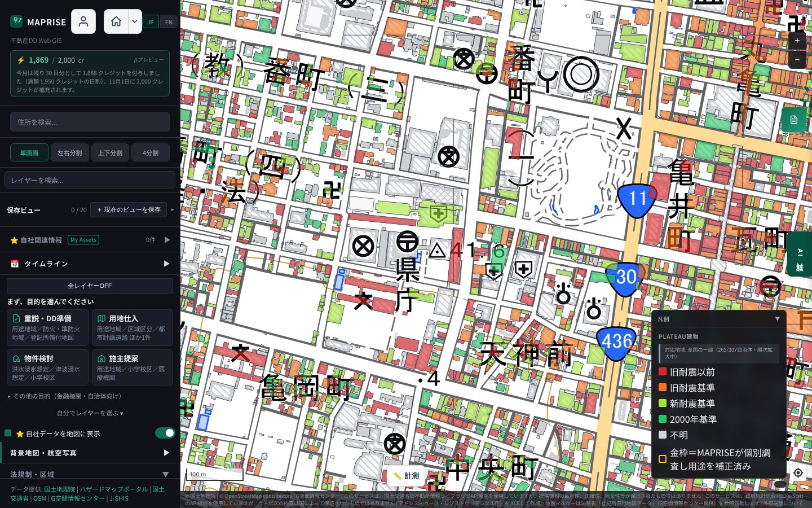Click the house-search icon on 物件検討
This screenshot has width=812, height=508.
click(x=16, y=358)
